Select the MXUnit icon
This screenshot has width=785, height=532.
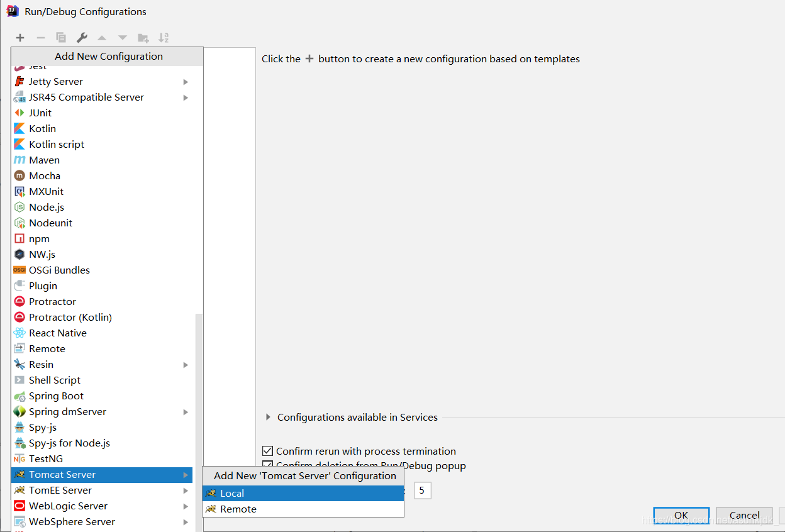pos(19,192)
